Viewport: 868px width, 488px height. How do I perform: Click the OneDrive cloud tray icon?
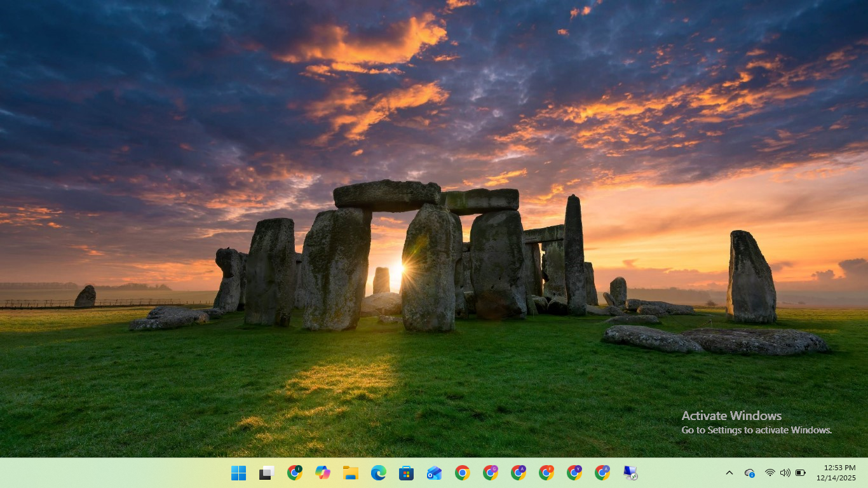point(750,473)
